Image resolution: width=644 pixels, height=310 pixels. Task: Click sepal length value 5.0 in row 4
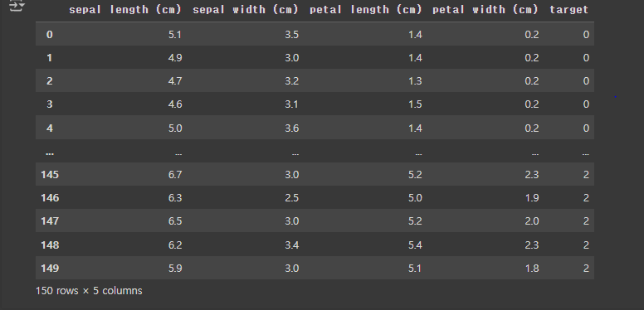(x=175, y=128)
